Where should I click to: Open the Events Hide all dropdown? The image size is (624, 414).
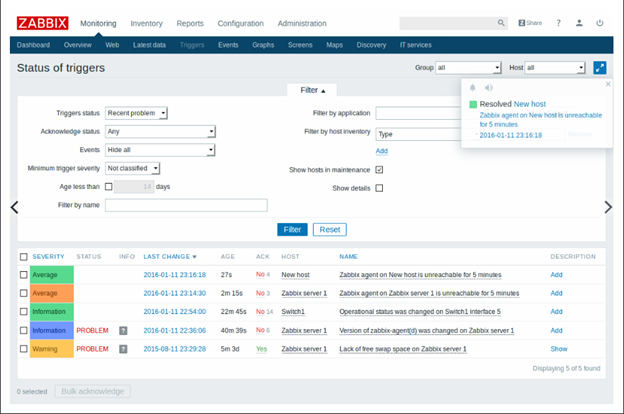pos(160,150)
